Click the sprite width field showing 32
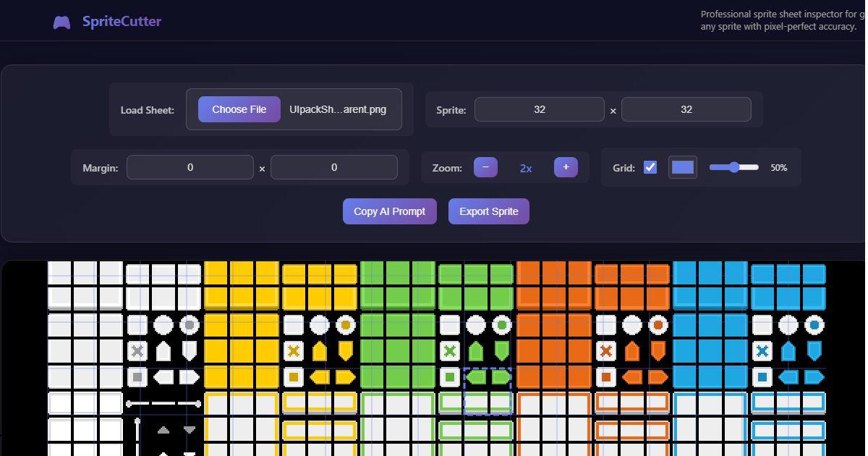Viewport: 868px width, 456px height. (x=539, y=109)
